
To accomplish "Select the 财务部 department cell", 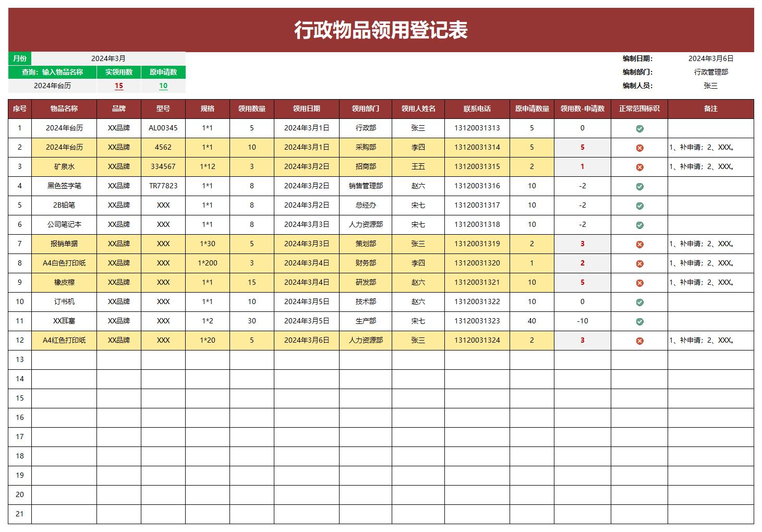I will tap(366, 263).
